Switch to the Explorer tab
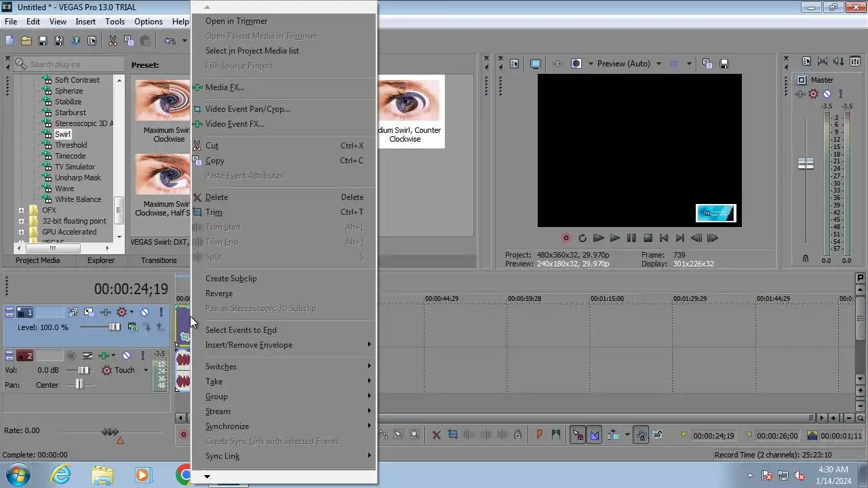Image resolution: width=868 pixels, height=488 pixels. [100, 260]
